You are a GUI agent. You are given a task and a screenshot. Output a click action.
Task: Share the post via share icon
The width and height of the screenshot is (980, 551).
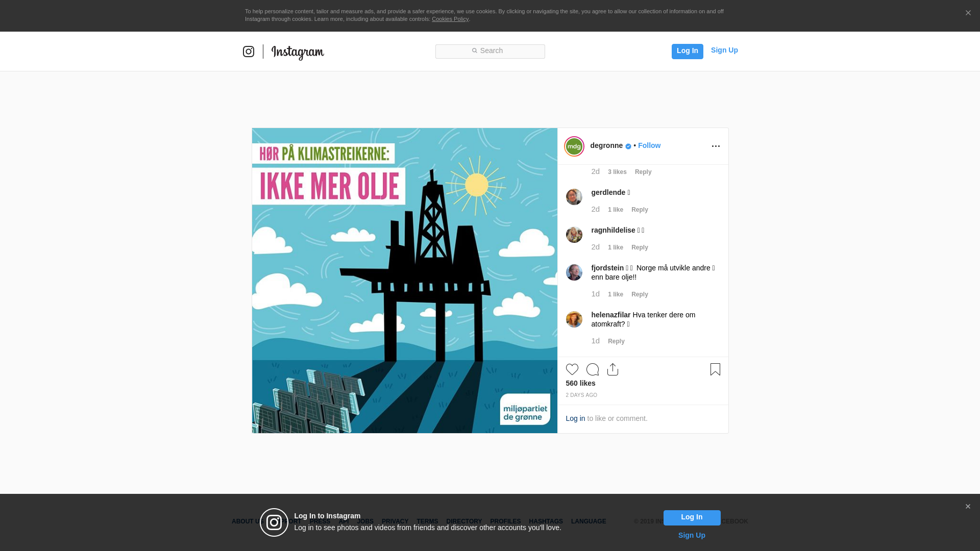(613, 369)
